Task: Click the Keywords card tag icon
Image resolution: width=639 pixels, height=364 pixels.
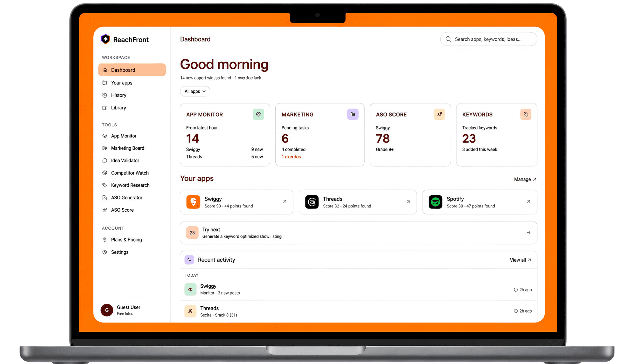Action: [526, 114]
